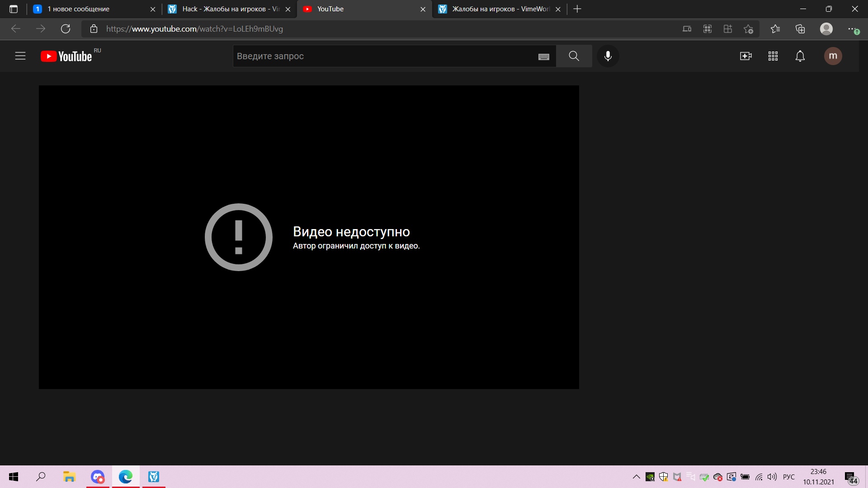Screen dimensions: 868x488
Task: Click the address bar URL
Action: [x=194, y=29]
